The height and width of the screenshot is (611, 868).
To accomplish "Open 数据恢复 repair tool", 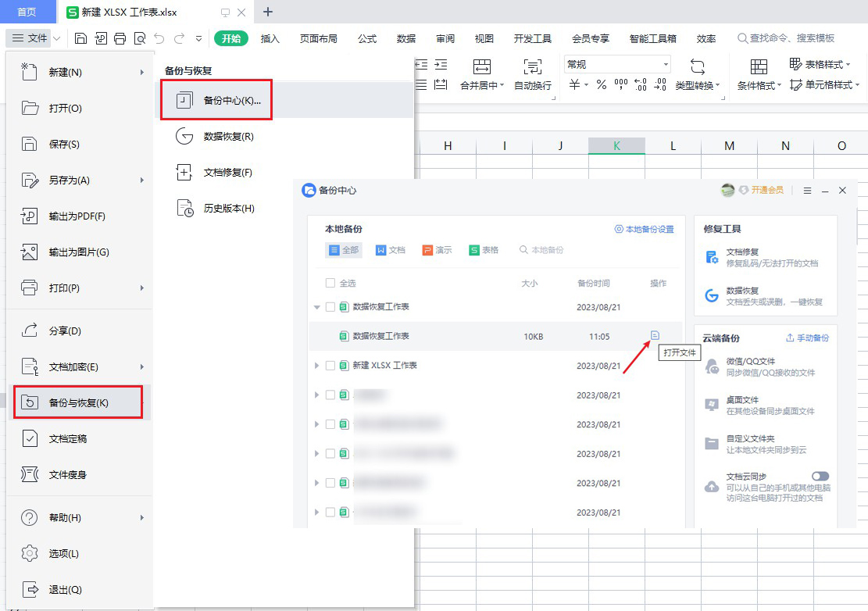I will click(764, 296).
